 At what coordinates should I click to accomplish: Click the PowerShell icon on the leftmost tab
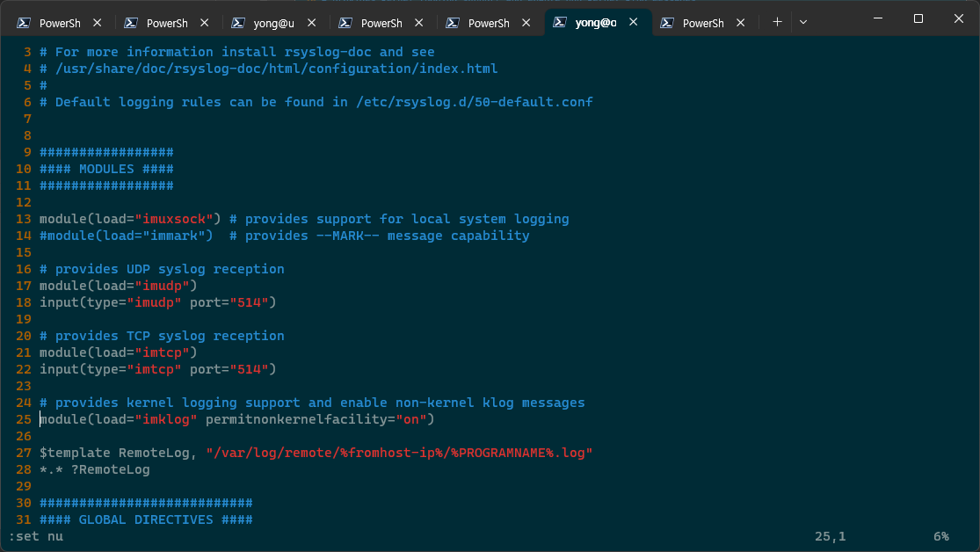pos(24,23)
